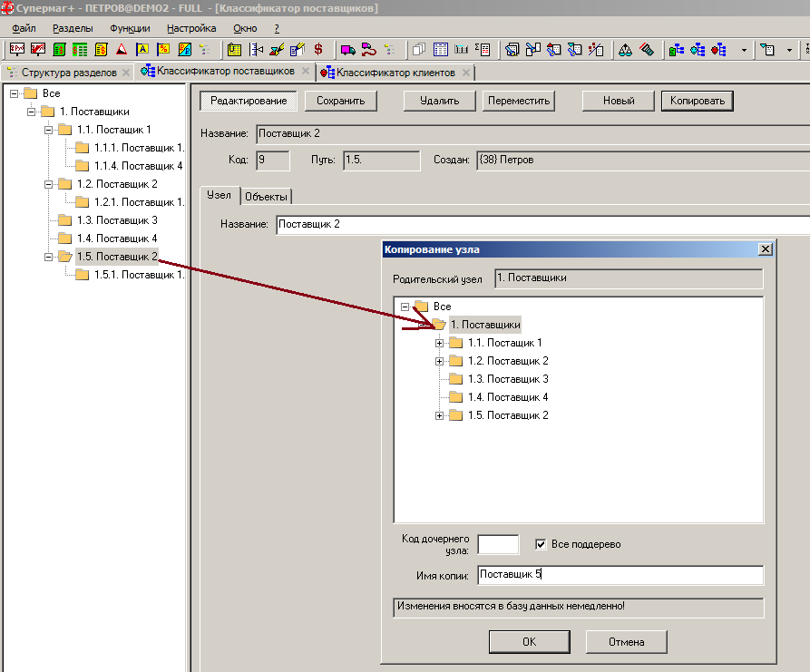Image resolution: width=810 pixels, height=672 pixels.
Task: Open the 'Разделы' menu
Action: [x=73, y=28]
